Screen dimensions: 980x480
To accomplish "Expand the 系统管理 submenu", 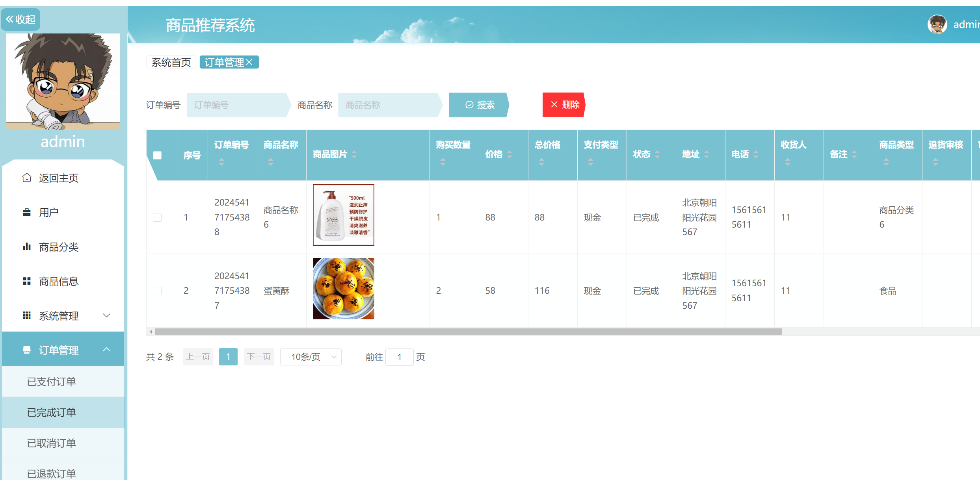I will tap(106, 315).
